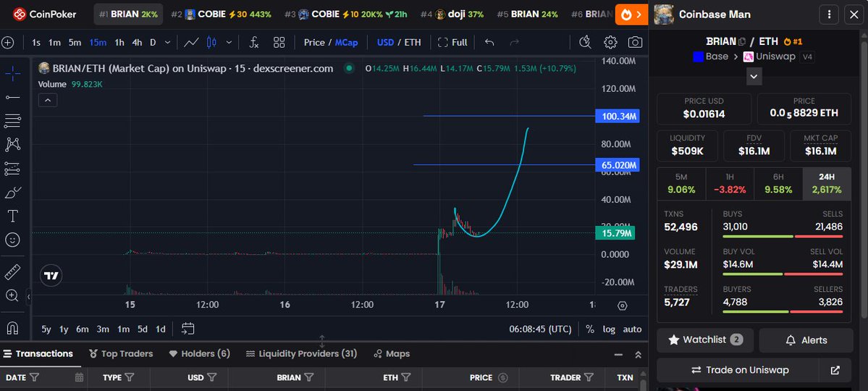Toggle the auto scale mode
The image size is (868, 391).
[x=632, y=329]
